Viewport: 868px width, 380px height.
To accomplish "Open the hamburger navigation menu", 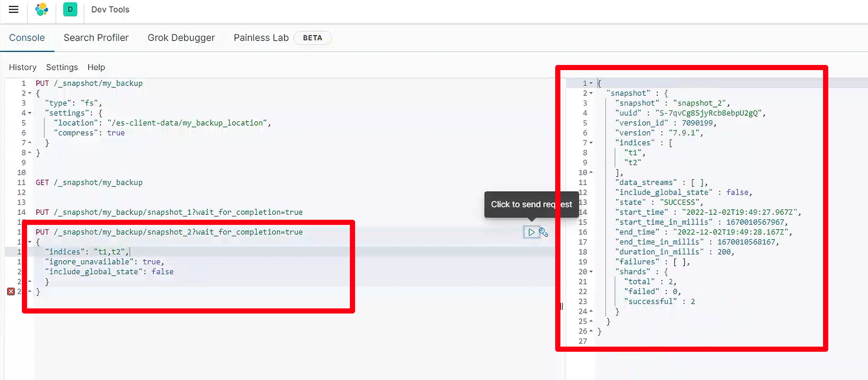I will click(x=13, y=9).
